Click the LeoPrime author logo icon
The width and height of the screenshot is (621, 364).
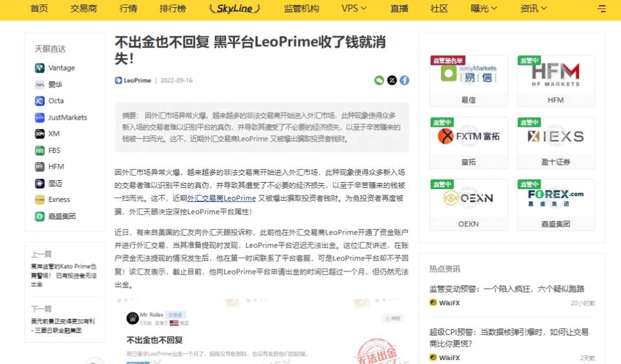[118, 80]
